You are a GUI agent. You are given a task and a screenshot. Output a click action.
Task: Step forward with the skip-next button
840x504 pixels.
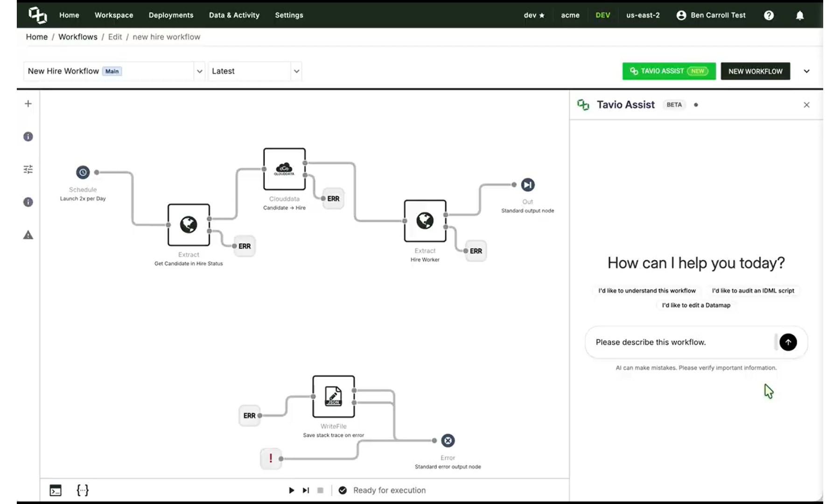(306, 490)
